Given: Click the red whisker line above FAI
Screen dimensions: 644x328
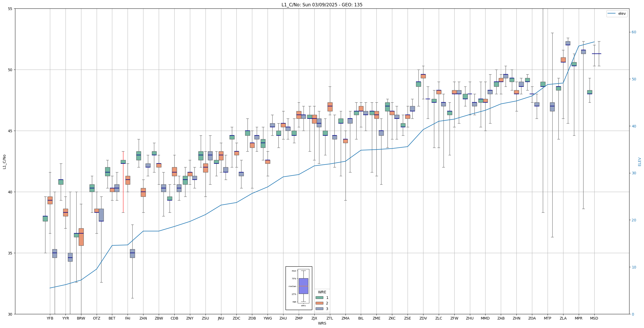Looking at the screenshot, I should [123, 183].
